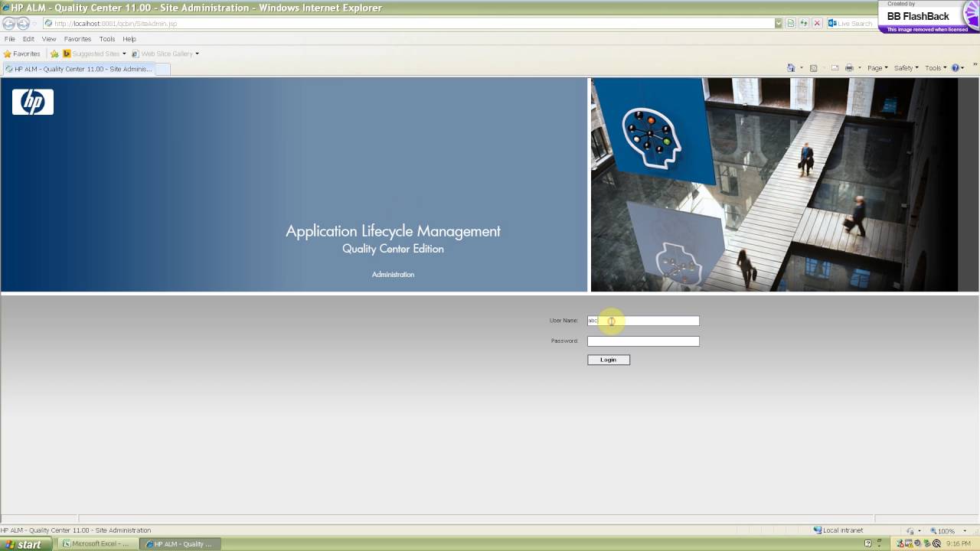The height and width of the screenshot is (551, 980).
Task: Open the File menu
Action: (x=10, y=39)
